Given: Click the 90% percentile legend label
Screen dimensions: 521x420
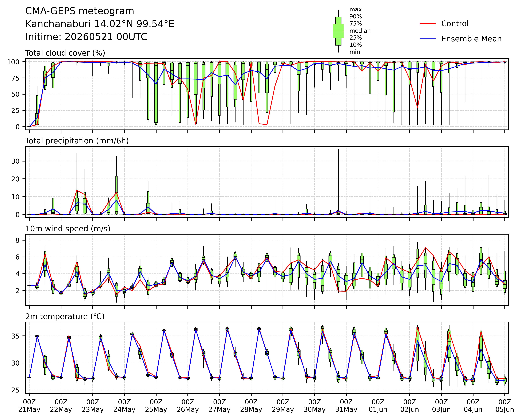Looking at the screenshot, I should pos(356,17).
